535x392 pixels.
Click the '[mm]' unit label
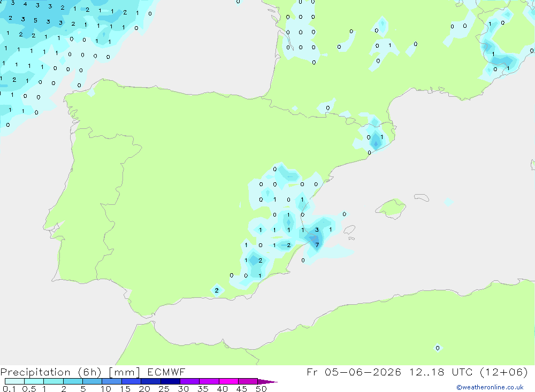[x=124, y=372]
